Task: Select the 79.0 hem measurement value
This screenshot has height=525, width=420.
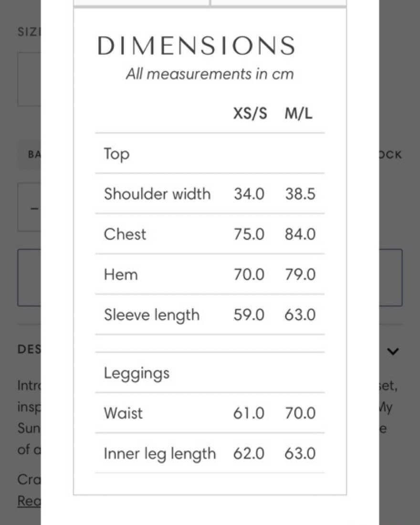Action: point(300,275)
